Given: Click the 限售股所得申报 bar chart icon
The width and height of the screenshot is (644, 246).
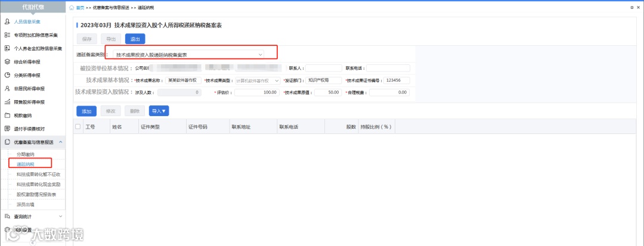Looking at the screenshot, I should [7, 102].
